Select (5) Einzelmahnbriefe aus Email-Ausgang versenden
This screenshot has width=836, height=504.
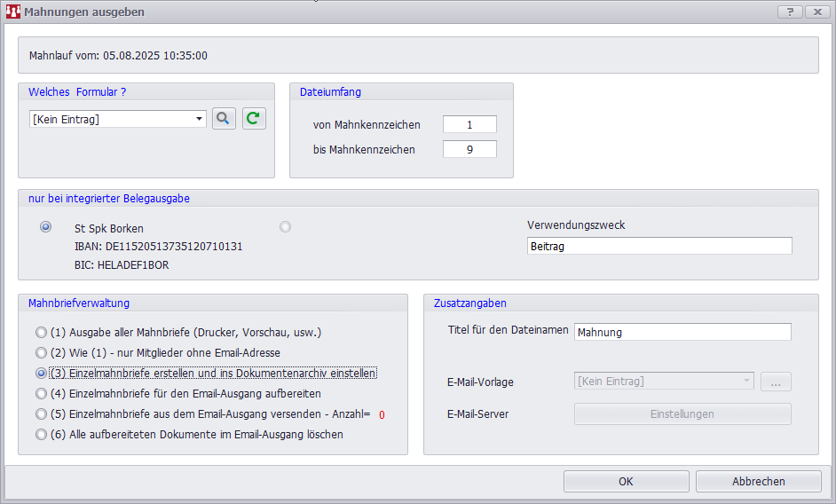tap(41, 413)
